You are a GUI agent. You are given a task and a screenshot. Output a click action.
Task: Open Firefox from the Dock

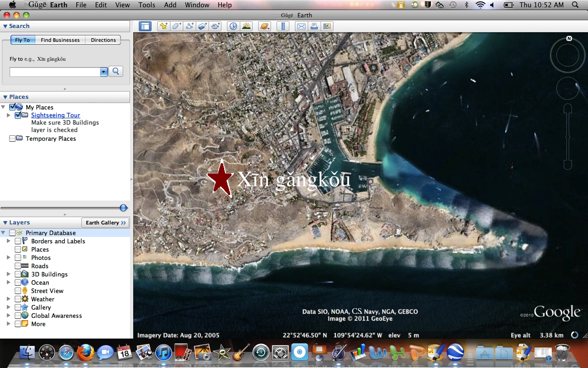tap(85, 353)
